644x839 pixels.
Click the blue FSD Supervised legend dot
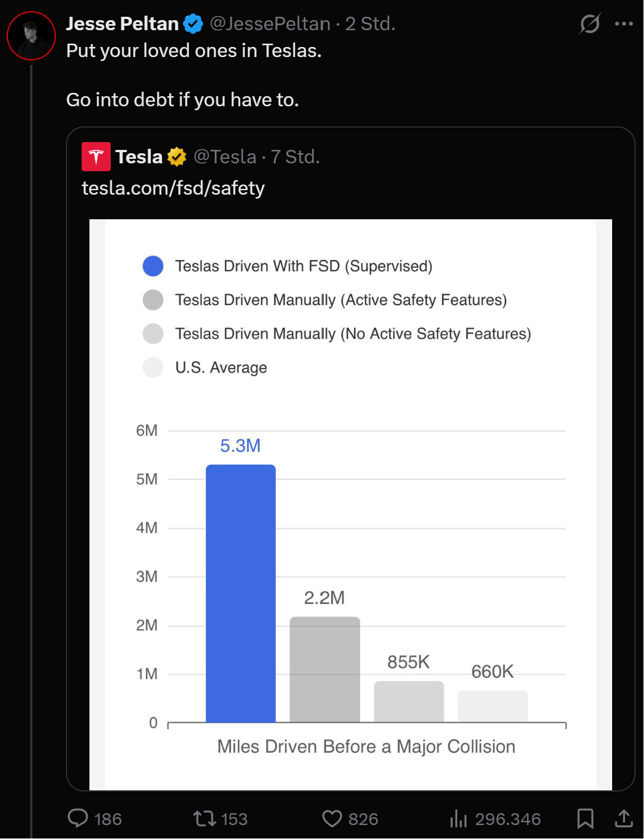(x=153, y=266)
